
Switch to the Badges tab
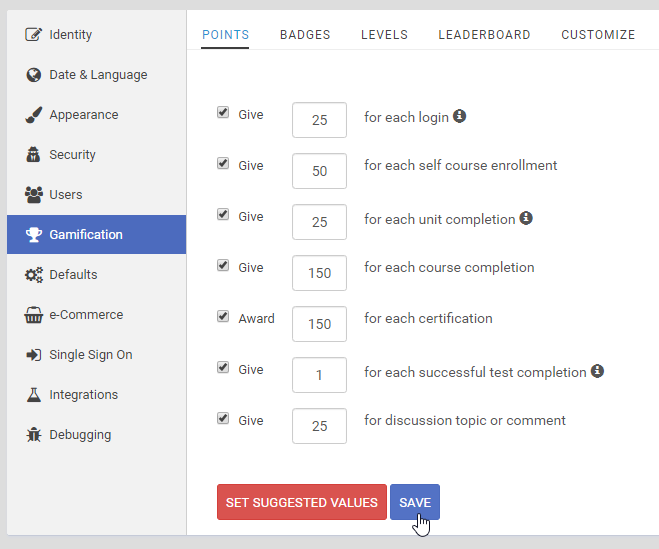[x=305, y=35]
